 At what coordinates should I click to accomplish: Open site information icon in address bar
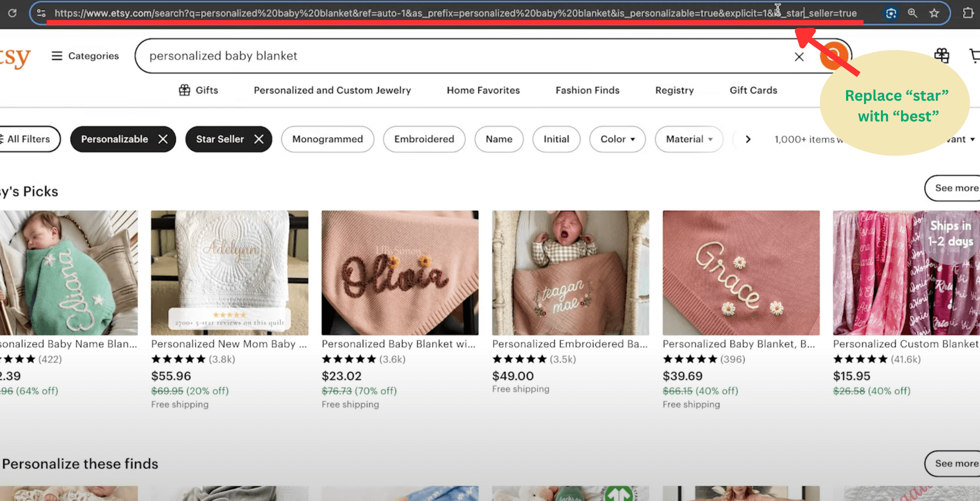click(x=41, y=13)
